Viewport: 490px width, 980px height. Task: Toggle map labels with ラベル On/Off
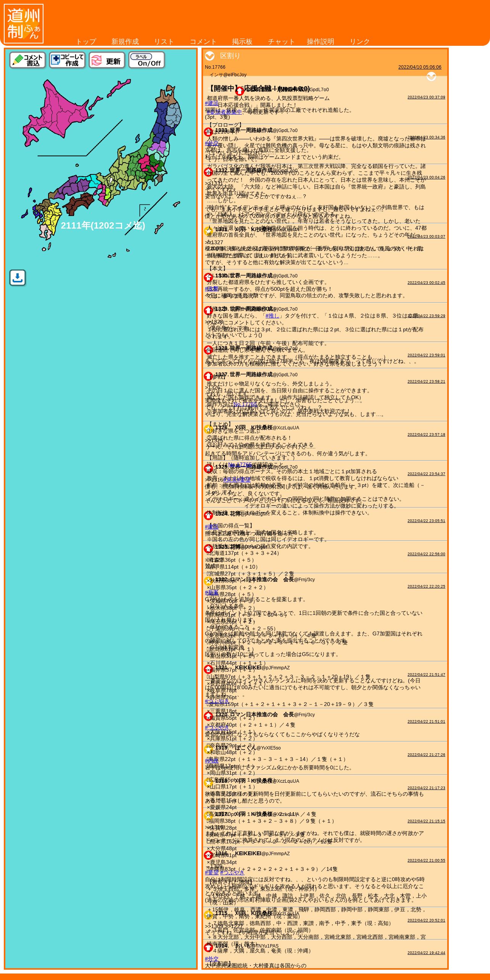(x=147, y=60)
